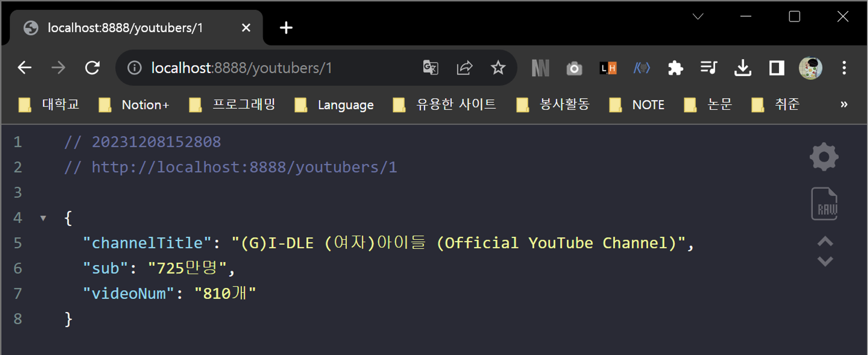Click the (G)I-DLE channel title value
This screenshot has height=355, width=868.
point(459,243)
